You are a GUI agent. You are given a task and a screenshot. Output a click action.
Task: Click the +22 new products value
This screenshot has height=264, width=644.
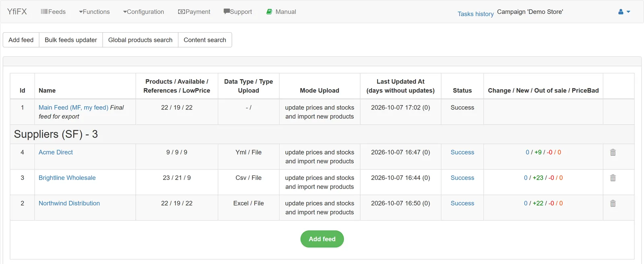(x=538, y=203)
